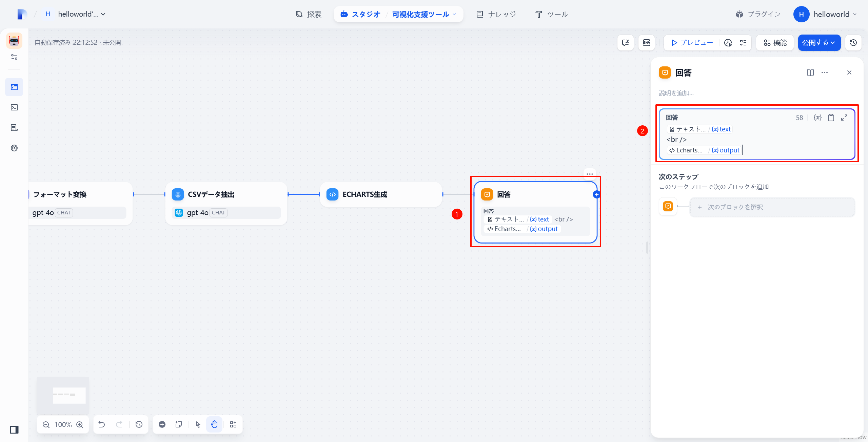Insert variable via {x} icon in 回答 field
Screen dimensions: 868x442
(x=817, y=118)
